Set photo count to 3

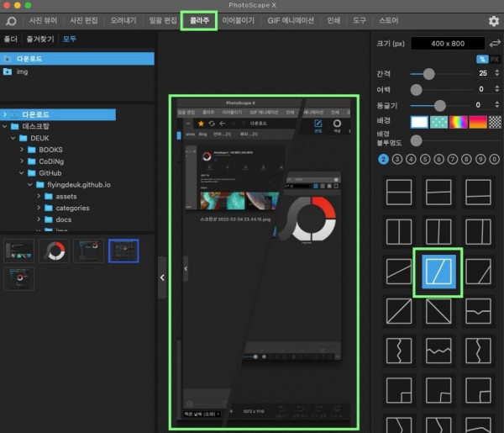tap(396, 158)
